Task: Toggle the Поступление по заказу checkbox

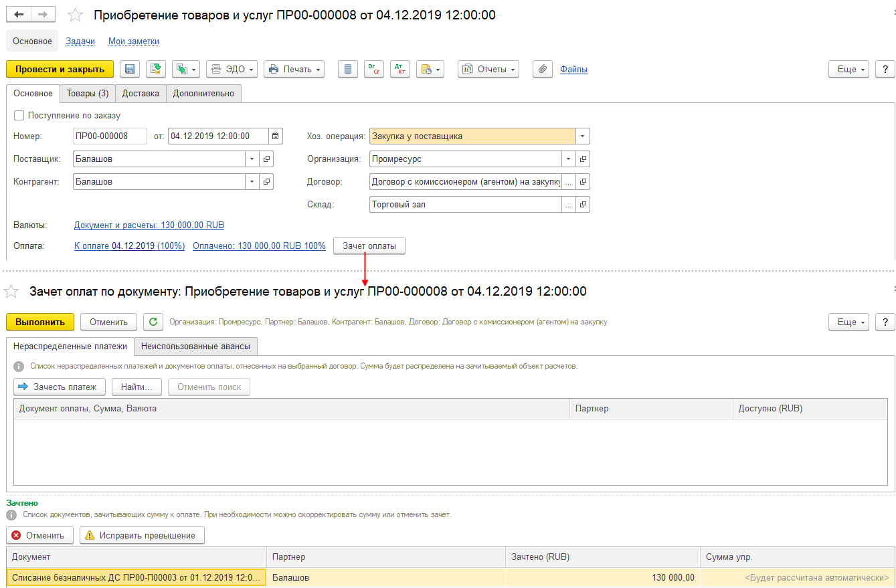Action: [19, 115]
